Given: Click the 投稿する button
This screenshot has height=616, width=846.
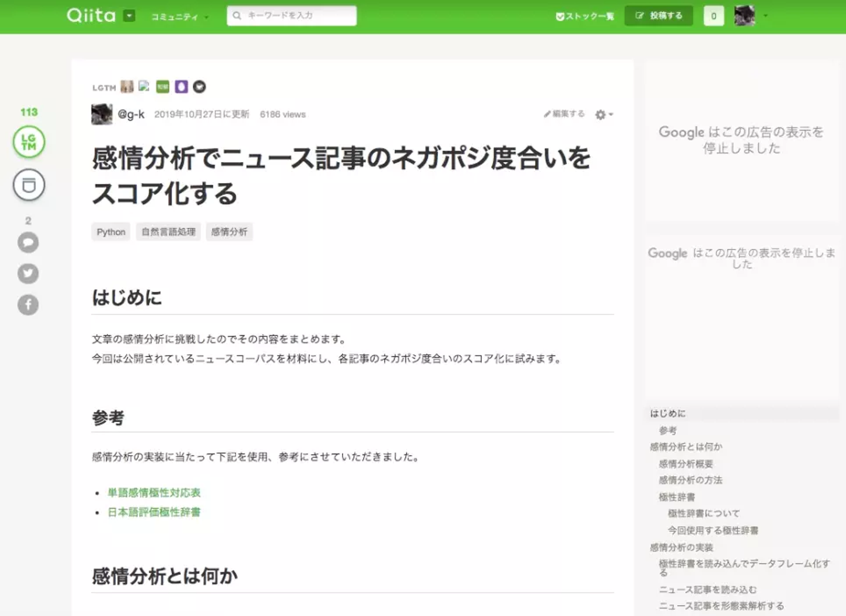Looking at the screenshot, I should (659, 16).
